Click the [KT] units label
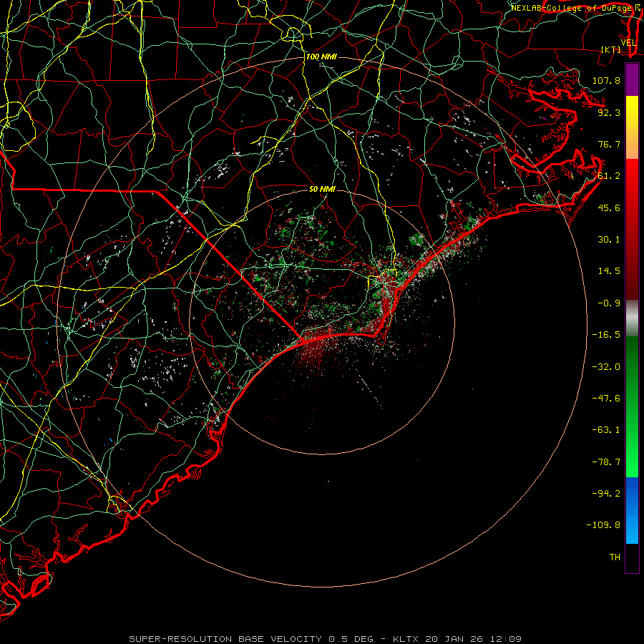 point(611,49)
